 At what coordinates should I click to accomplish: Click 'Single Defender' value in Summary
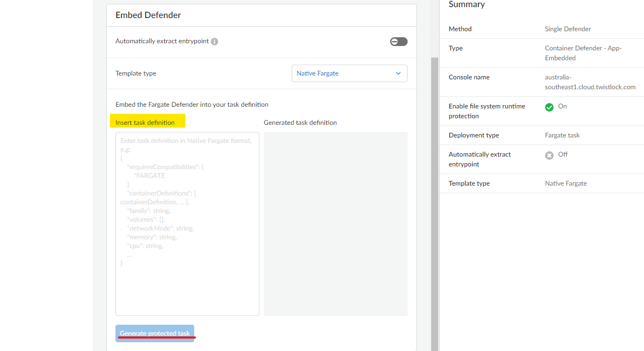(x=568, y=29)
